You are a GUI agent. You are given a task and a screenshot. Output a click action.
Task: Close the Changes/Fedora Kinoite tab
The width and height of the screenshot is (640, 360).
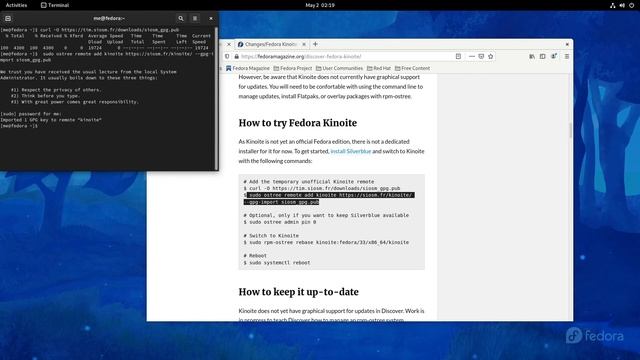(x=304, y=44)
